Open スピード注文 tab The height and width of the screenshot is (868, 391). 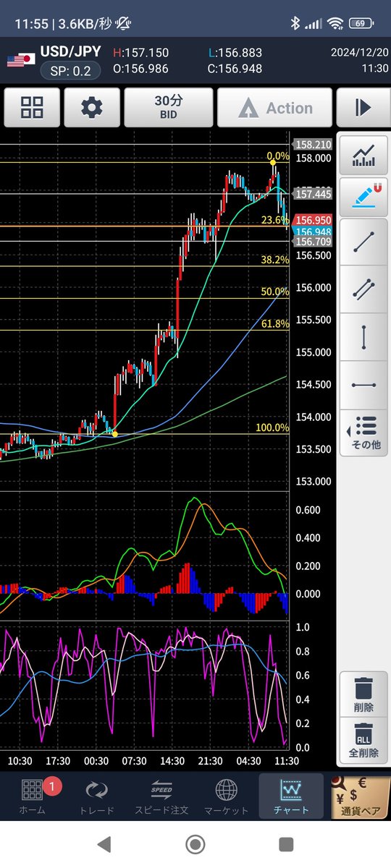(161, 796)
